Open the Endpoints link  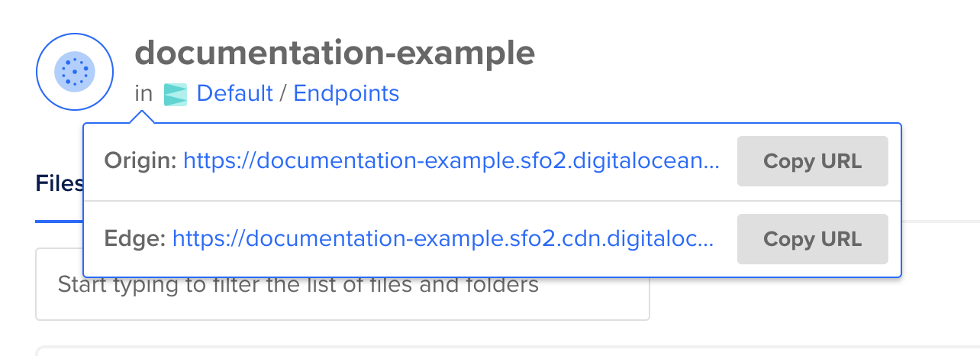(346, 94)
